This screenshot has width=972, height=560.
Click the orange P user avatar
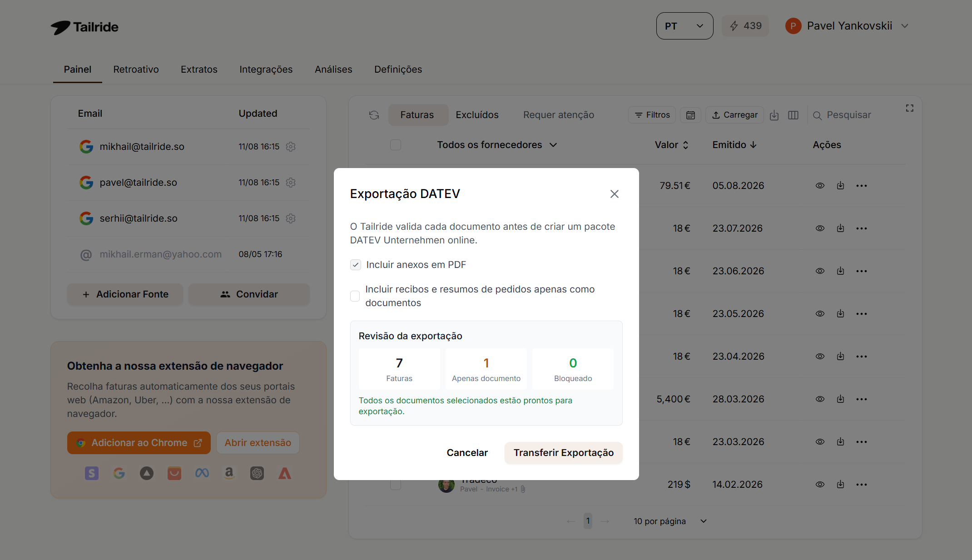click(x=793, y=26)
